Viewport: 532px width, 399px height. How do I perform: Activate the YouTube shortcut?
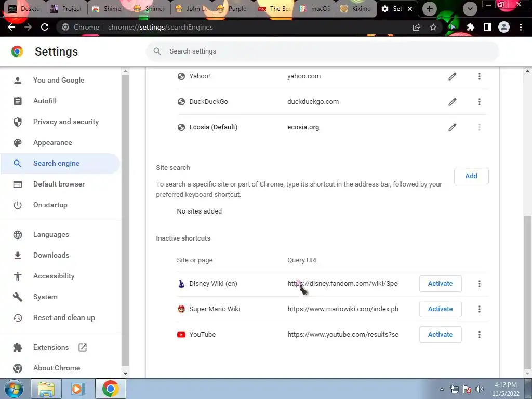click(441, 335)
